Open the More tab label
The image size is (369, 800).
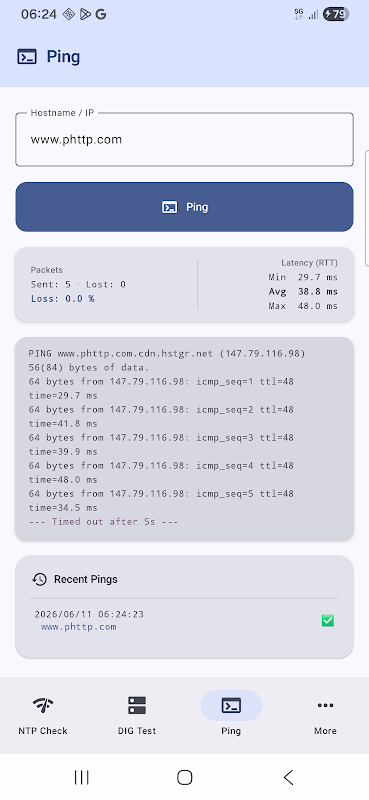pos(325,731)
